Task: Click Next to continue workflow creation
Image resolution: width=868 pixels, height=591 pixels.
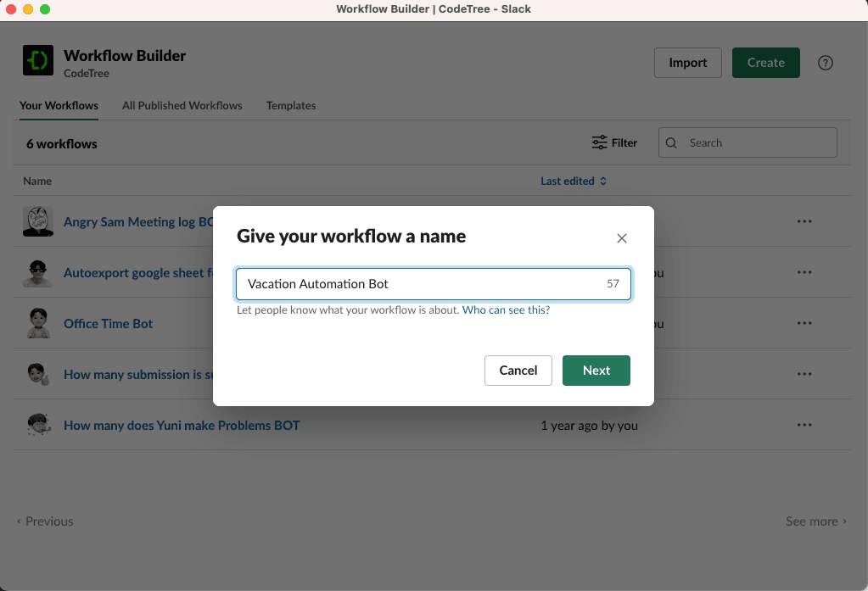Action: 596,371
